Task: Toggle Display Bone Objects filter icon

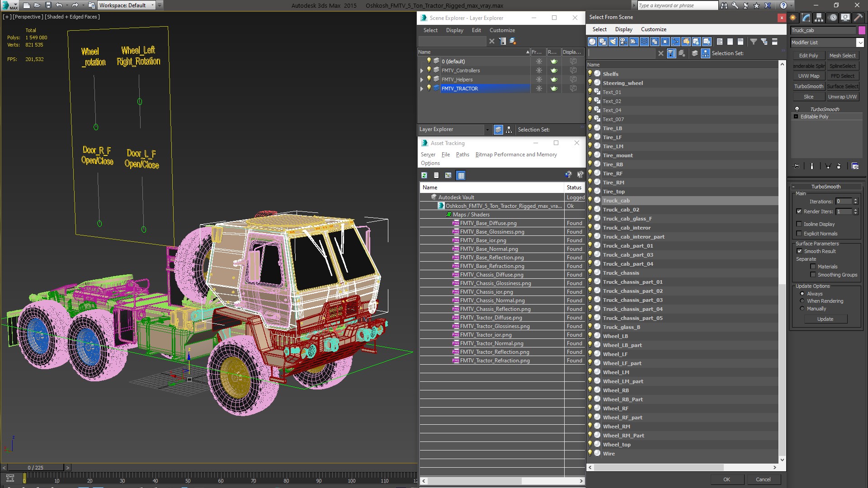Action: pos(675,42)
